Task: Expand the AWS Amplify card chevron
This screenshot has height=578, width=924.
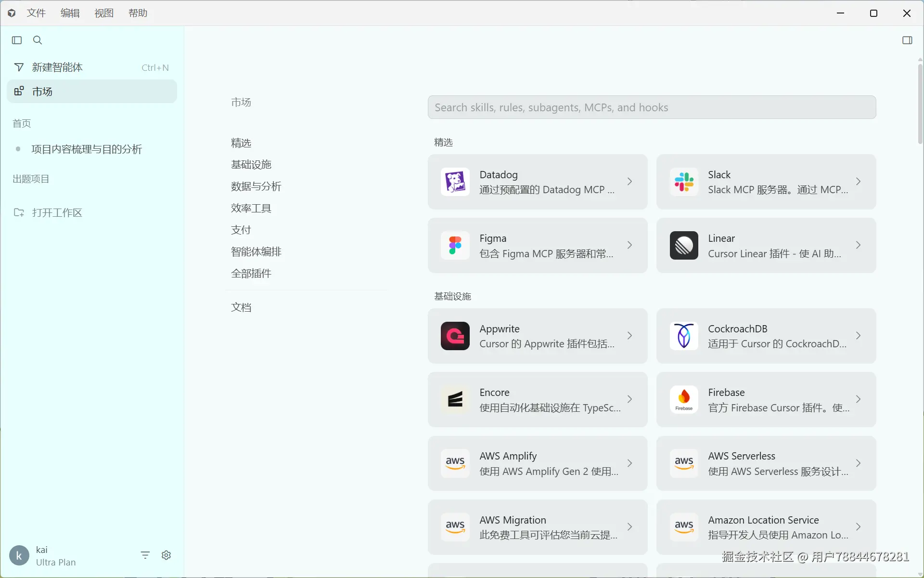Action: [629, 463]
